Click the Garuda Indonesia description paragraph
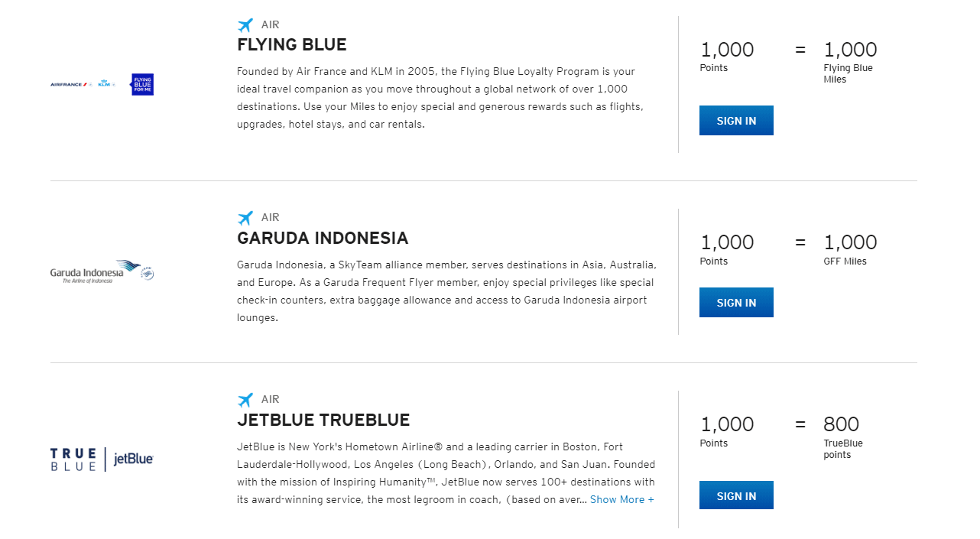This screenshot has height=539, width=980. [x=446, y=291]
